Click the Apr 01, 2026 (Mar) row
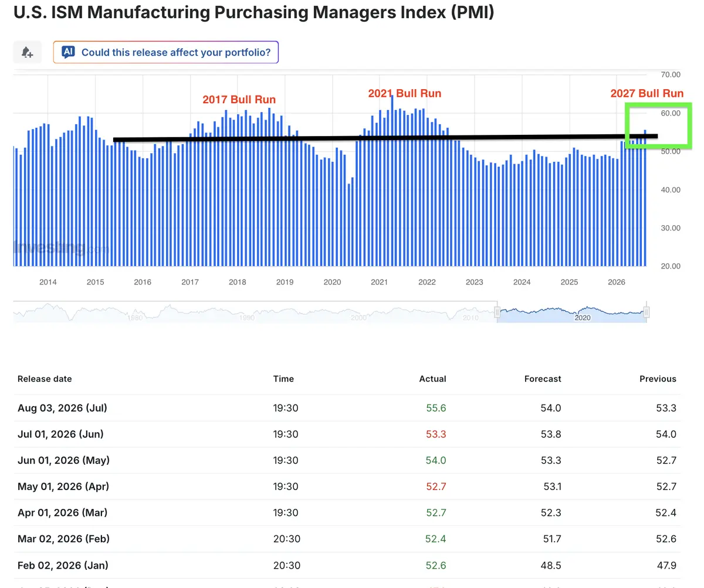Viewport: 704px width, 588px height. point(347,513)
